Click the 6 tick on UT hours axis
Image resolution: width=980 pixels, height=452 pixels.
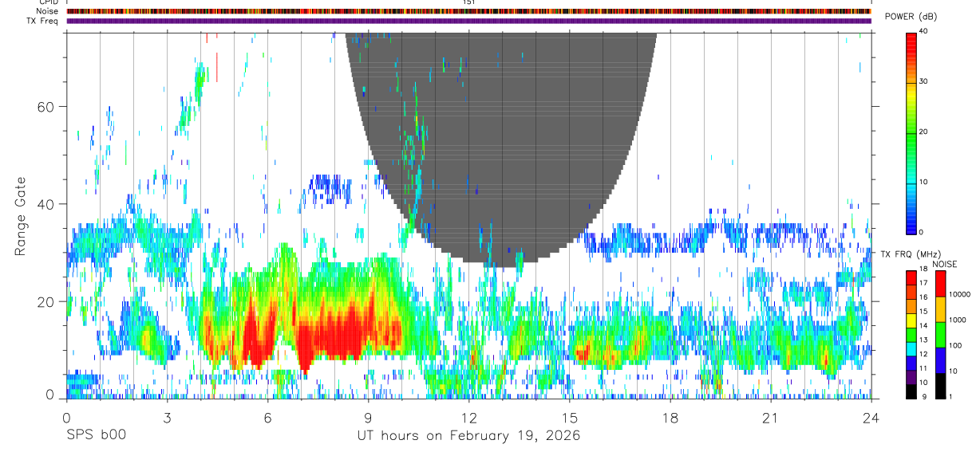coord(267,418)
